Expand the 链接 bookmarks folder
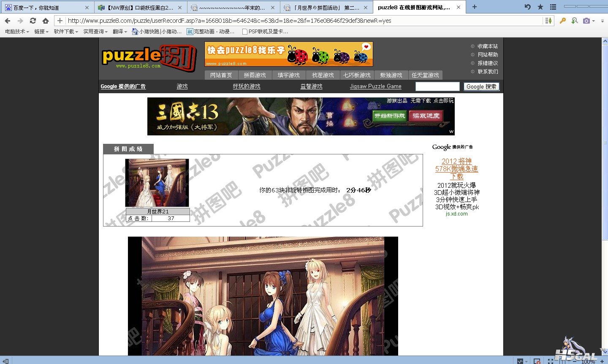This screenshot has width=608, height=364. (41, 32)
